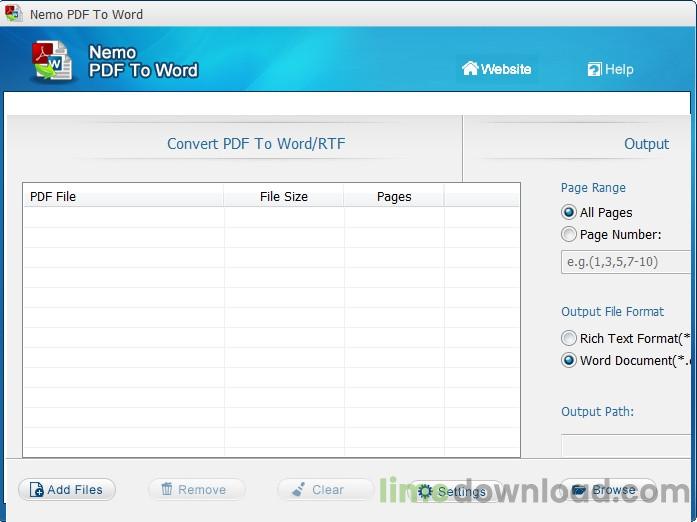Click the page number range input field
The height and width of the screenshot is (522, 697).
[x=627, y=261]
